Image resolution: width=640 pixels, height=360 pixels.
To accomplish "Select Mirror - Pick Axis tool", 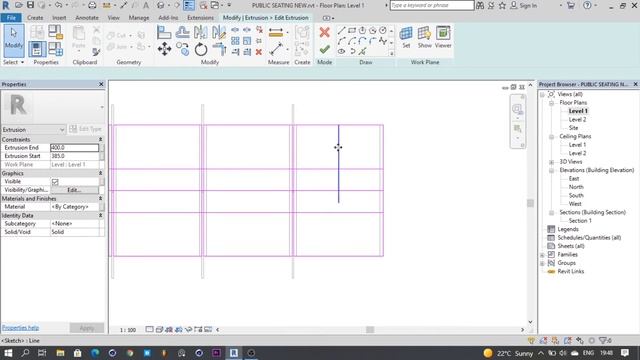I will [x=200, y=32].
